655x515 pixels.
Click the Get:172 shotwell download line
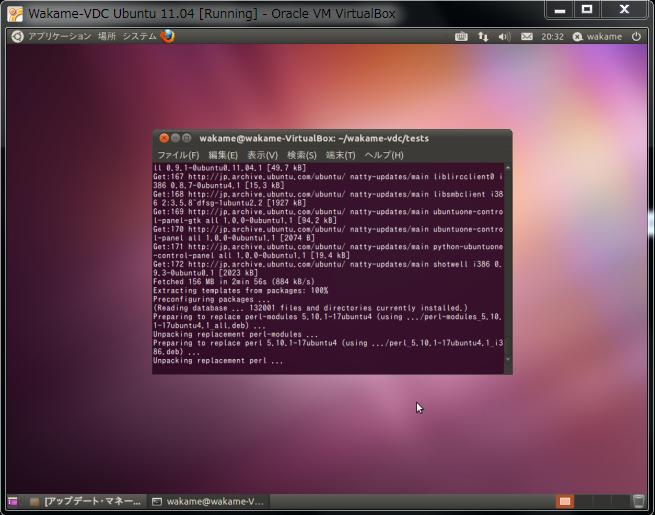coord(328,268)
